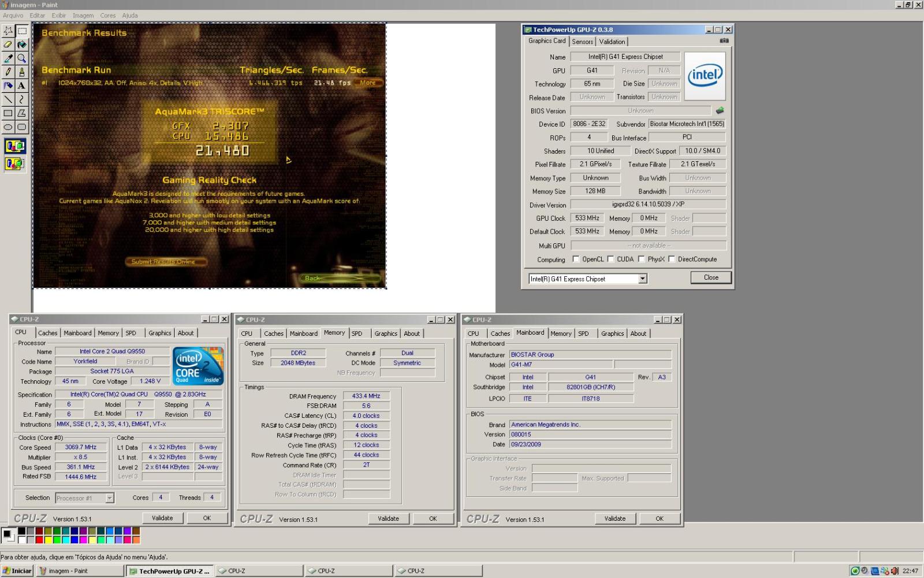Pick the black color swatch in palette
Image resolution: width=924 pixels, height=578 pixels.
point(21,531)
